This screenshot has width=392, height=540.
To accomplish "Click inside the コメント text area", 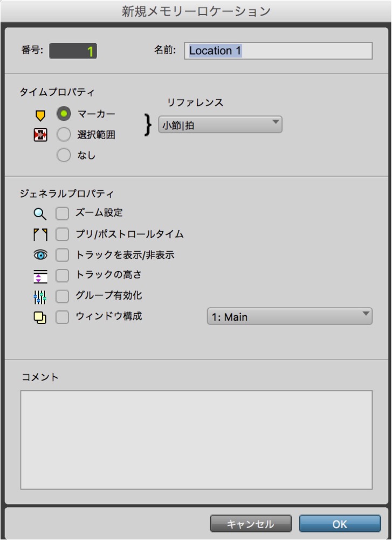I will [x=196, y=440].
